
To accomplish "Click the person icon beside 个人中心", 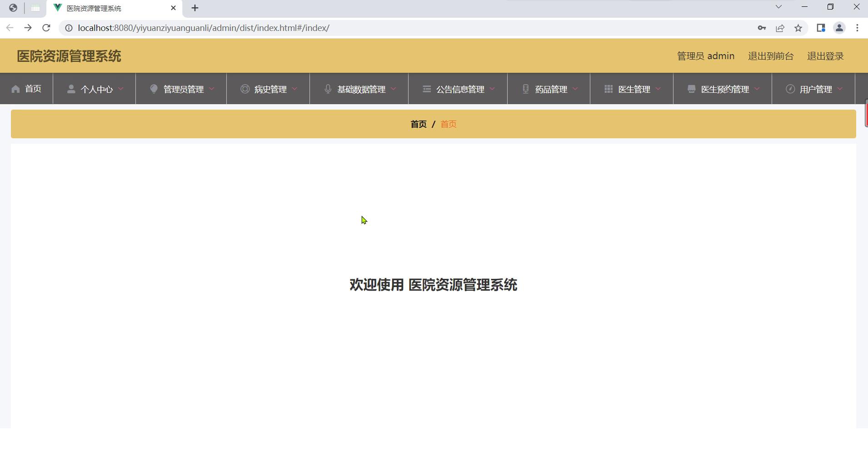I will pos(71,89).
